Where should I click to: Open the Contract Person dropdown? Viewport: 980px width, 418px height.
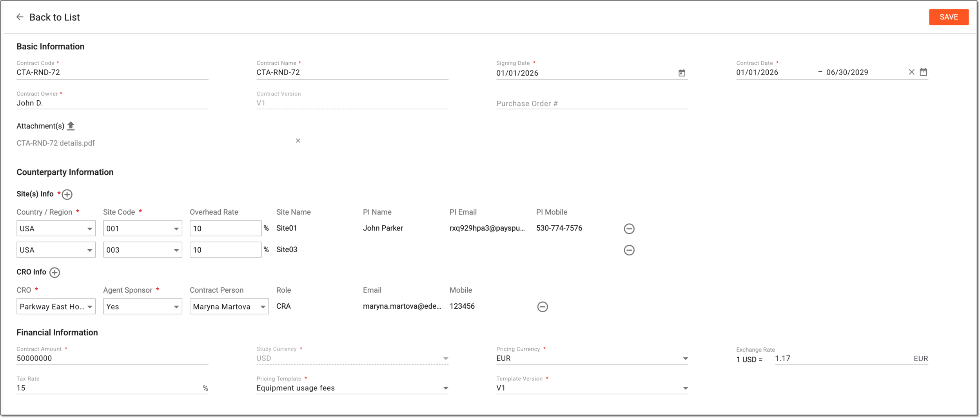(229, 306)
